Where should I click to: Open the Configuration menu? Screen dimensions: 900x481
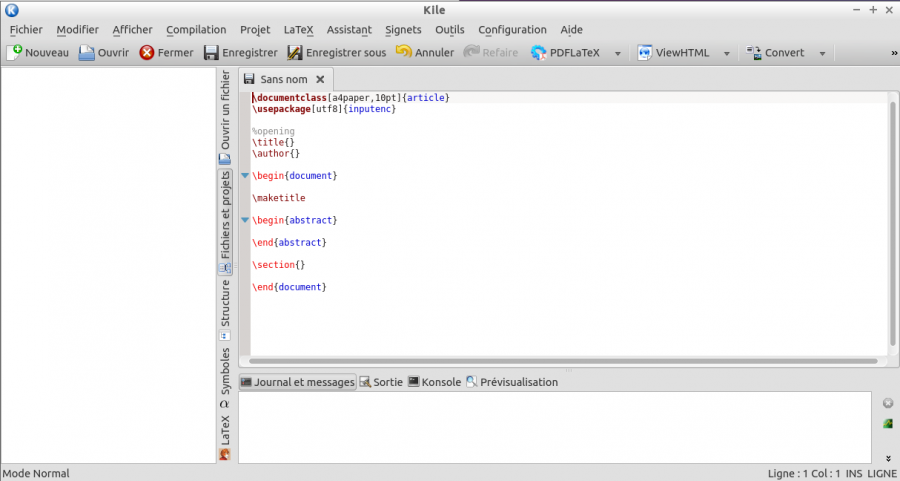(x=512, y=30)
